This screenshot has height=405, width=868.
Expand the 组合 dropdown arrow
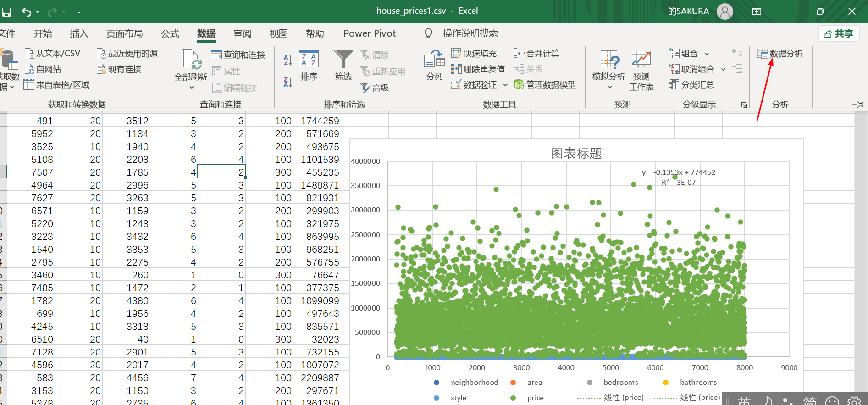(x=707, y=54)
